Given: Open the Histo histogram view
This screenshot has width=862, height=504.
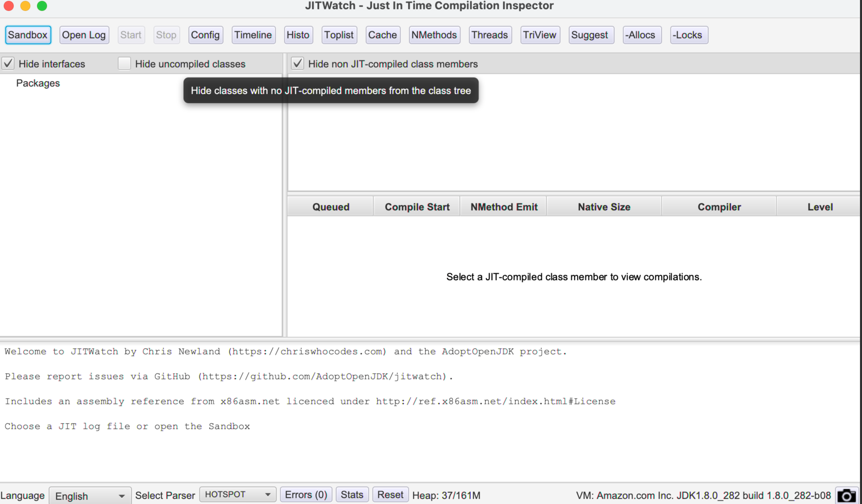Looking at the screenshot, I should 298,35.
